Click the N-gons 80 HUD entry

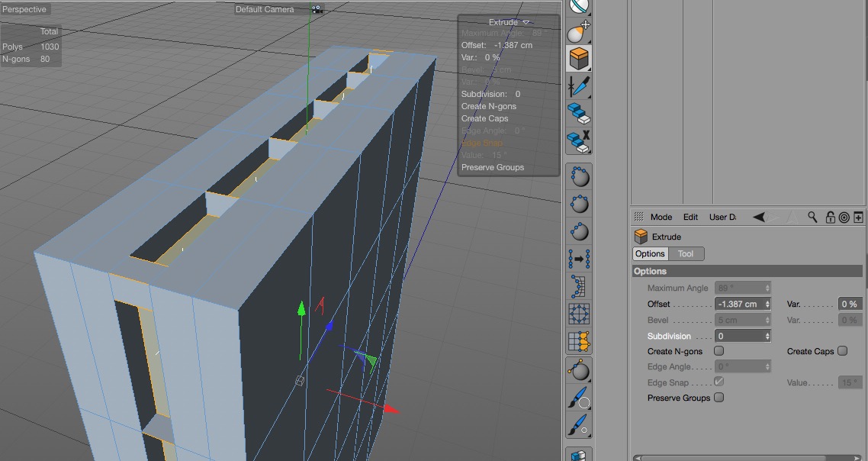click(26, 60)
